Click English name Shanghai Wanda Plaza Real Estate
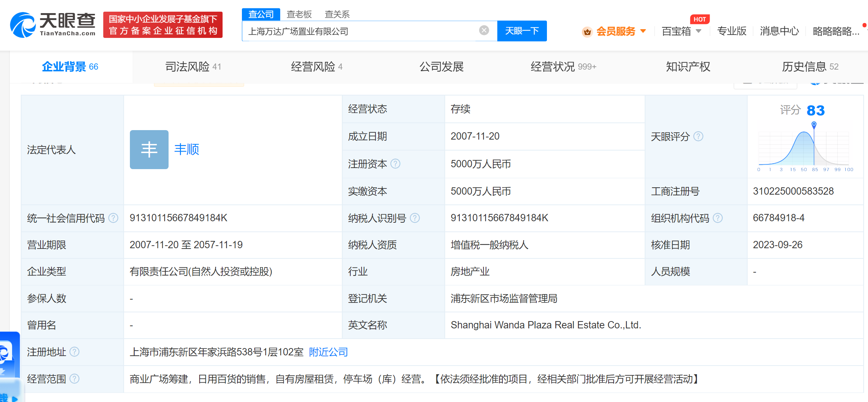This screenshot has height=402, width=868. pyautogui.click(x=546, y=325)
